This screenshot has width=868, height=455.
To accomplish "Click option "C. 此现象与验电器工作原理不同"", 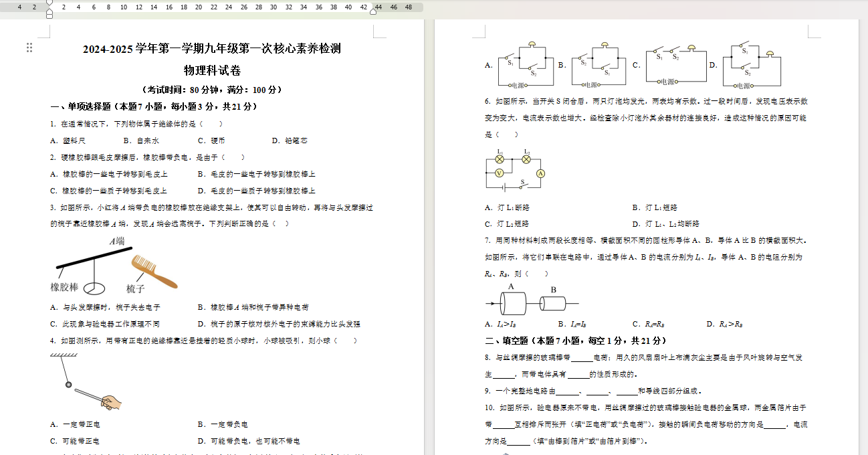I will pos(105,324).
